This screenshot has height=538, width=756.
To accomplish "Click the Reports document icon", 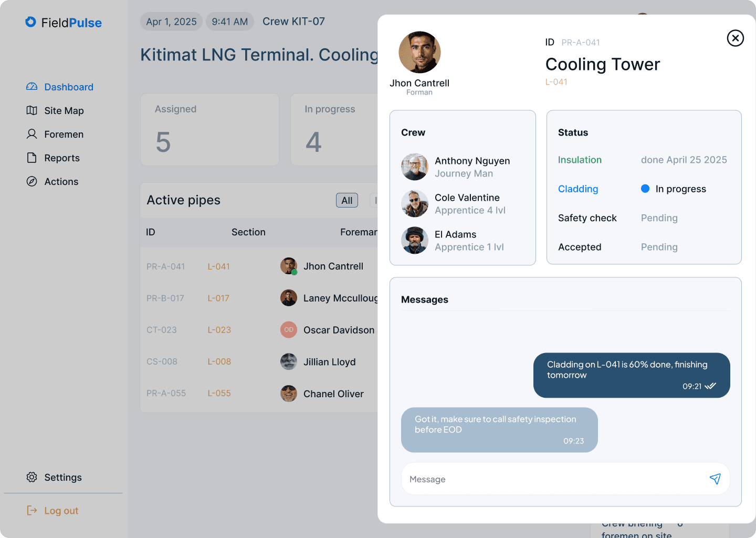I will point(31,158).
